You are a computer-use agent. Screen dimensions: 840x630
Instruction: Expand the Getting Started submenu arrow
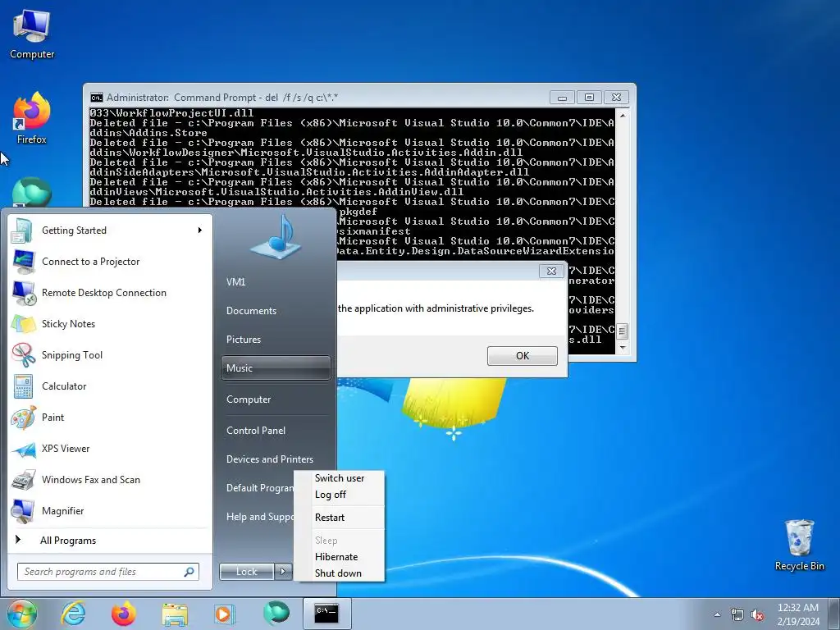[x=200, y=231]
